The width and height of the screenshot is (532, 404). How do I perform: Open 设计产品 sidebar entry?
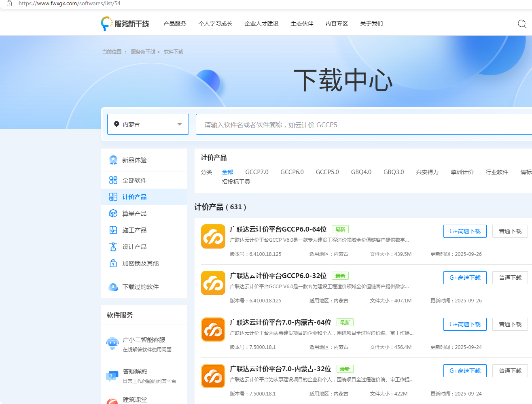click(144, 247)
